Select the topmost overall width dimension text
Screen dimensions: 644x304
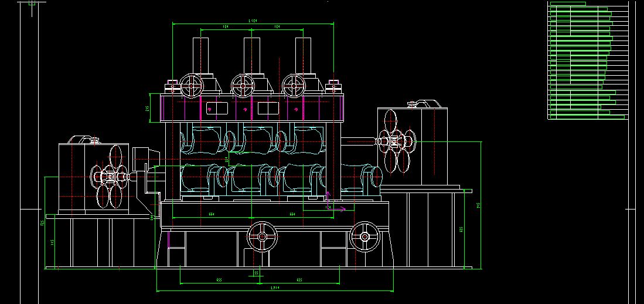253,21
